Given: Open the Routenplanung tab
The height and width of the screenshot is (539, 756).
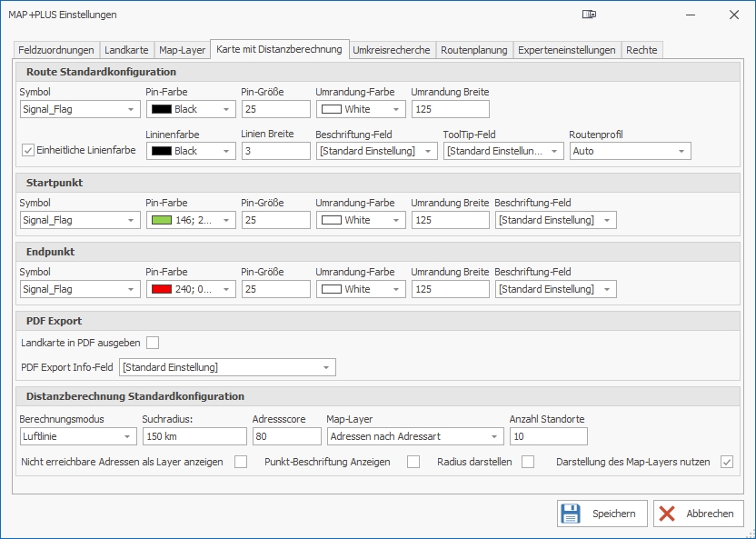Looking at the screenshot, I should [x=473, y=50].
